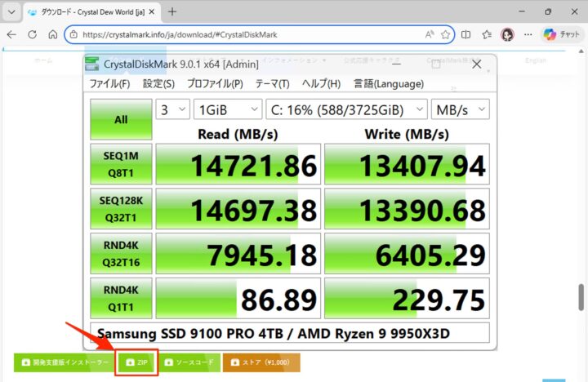Open the ファイル(F) menu
Image resolution: width=588 pixels, height=382 pixels.
pyautogui.click(x=109, y=84)
